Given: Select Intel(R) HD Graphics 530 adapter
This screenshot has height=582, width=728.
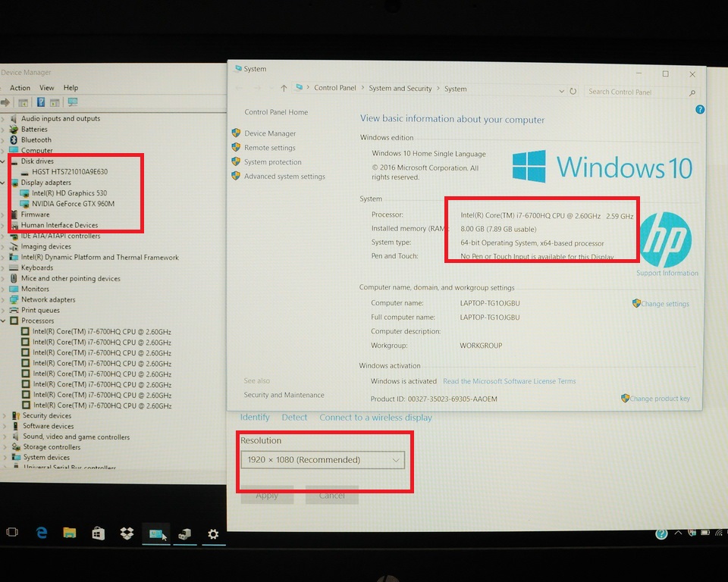Looking at the screenshot, I should (x=69, y=193).
